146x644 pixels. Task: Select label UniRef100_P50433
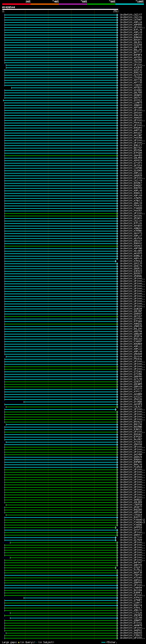click(x=131, y=206)
